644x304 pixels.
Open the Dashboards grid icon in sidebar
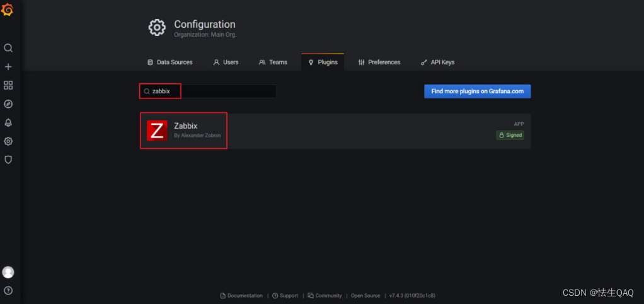8,85
